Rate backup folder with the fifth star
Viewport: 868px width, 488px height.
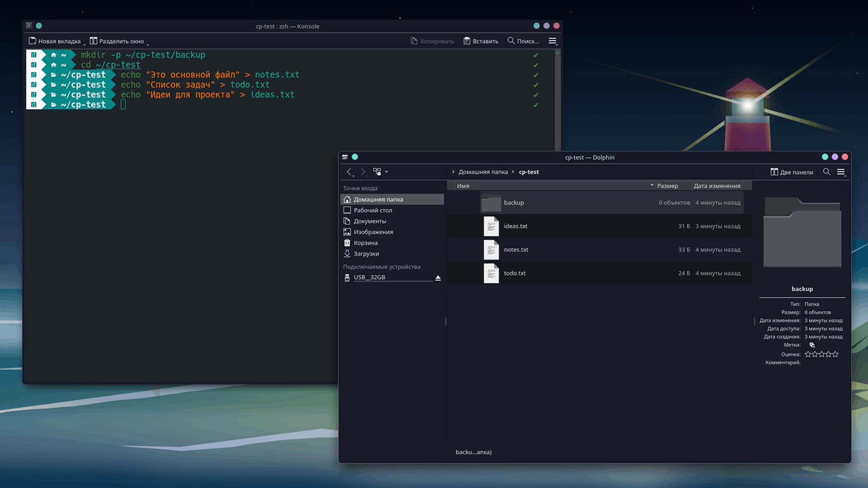(835, 354)
